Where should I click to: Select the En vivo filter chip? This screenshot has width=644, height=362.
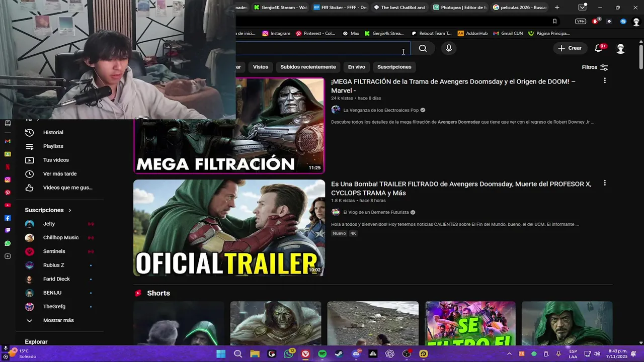pyautogui.click(x=356, y=67)
